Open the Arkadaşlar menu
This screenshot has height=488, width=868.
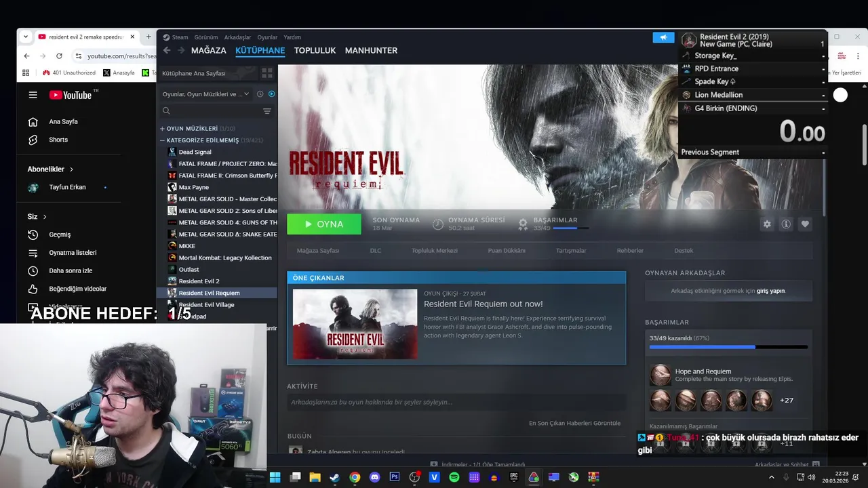pyautogui.click(x=237, y=37)
